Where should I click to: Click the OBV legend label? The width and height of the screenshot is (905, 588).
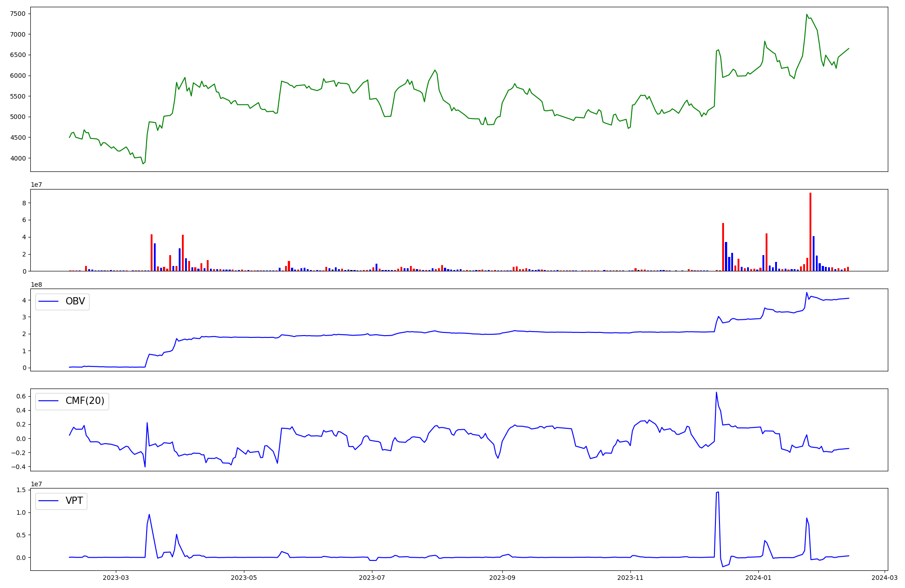pos(75,301)
